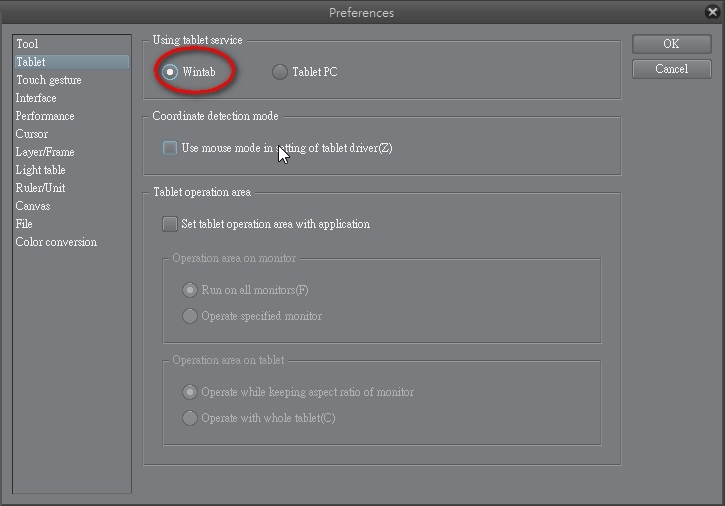Open Layer/Frame preferences

pyautogui.click(x=45, y=152)
